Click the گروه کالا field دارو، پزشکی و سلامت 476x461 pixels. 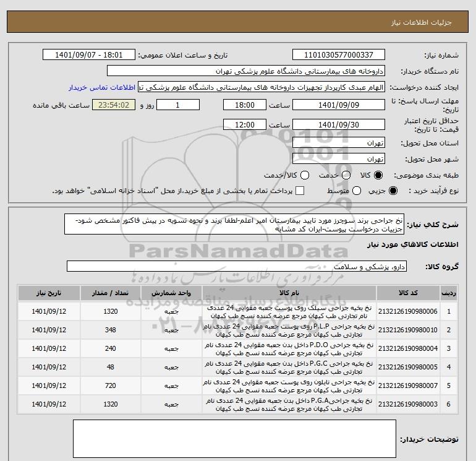237,266
